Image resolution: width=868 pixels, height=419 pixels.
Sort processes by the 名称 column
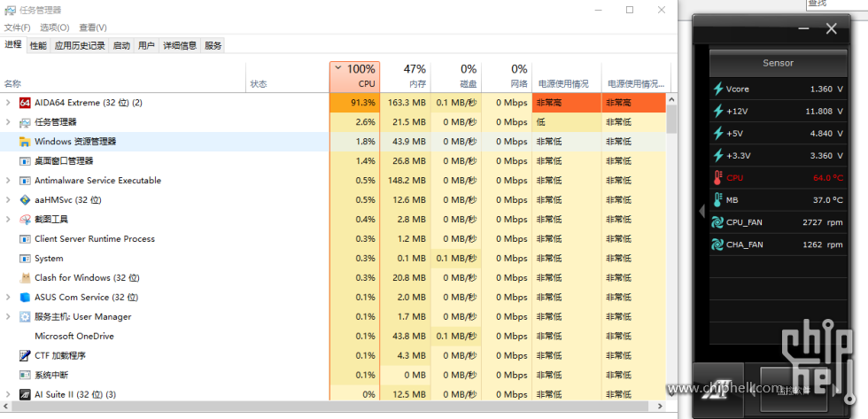tap(123, 77)
